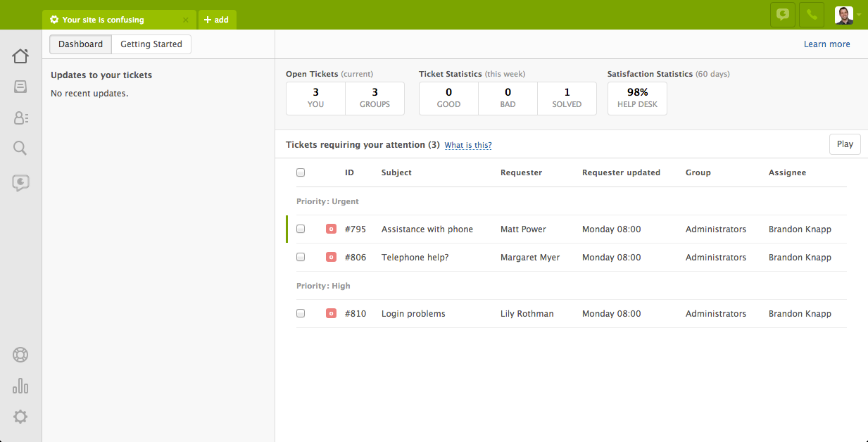Click open status badge for ticket #795
This screenshot has width=868, height=442.
331,229
